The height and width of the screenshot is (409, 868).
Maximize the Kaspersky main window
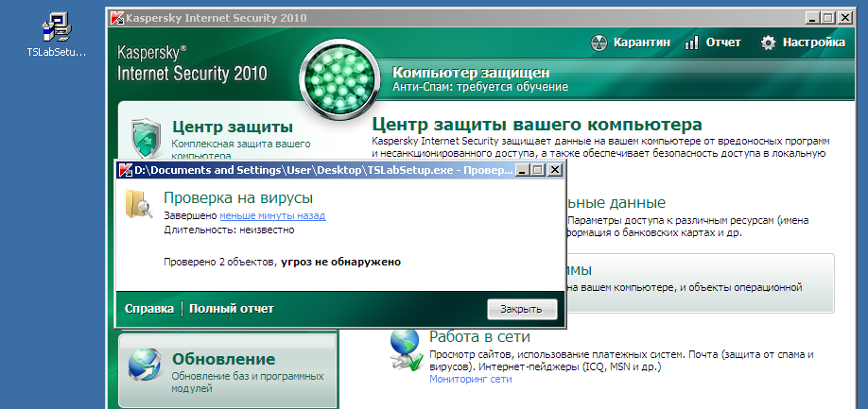(x=827, y=18)
